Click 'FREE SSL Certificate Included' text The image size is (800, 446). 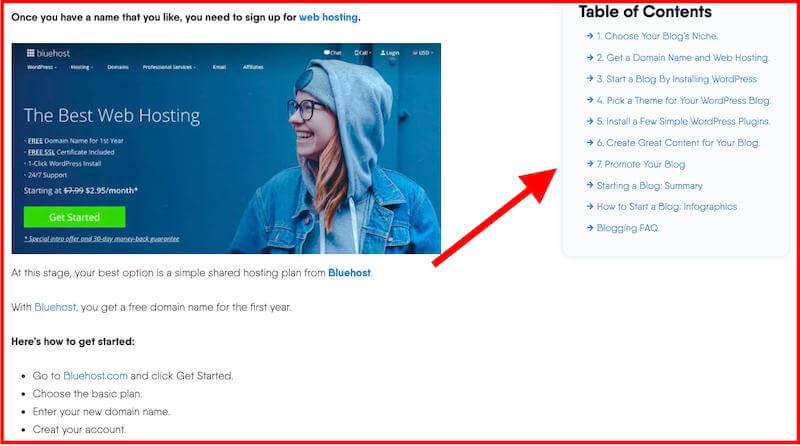click(71, 152)
